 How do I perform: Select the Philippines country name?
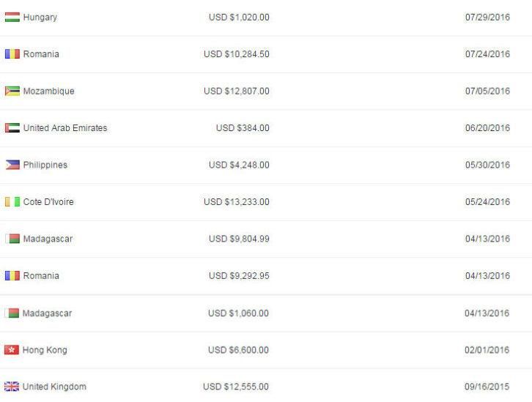click(x=45, y=165)
